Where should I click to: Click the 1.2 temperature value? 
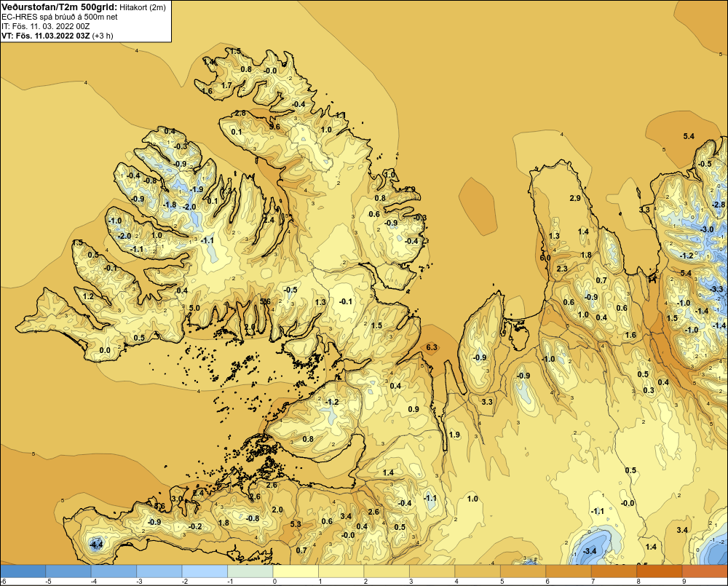tap(88, 296)
